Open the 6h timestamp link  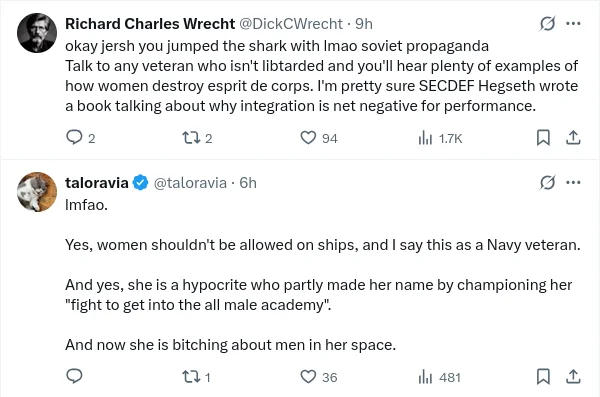coord(248,183)
